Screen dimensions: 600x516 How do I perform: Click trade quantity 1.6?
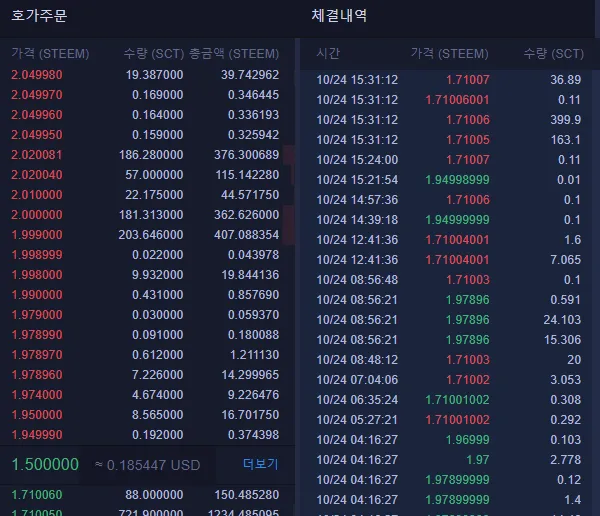(572, 240)
